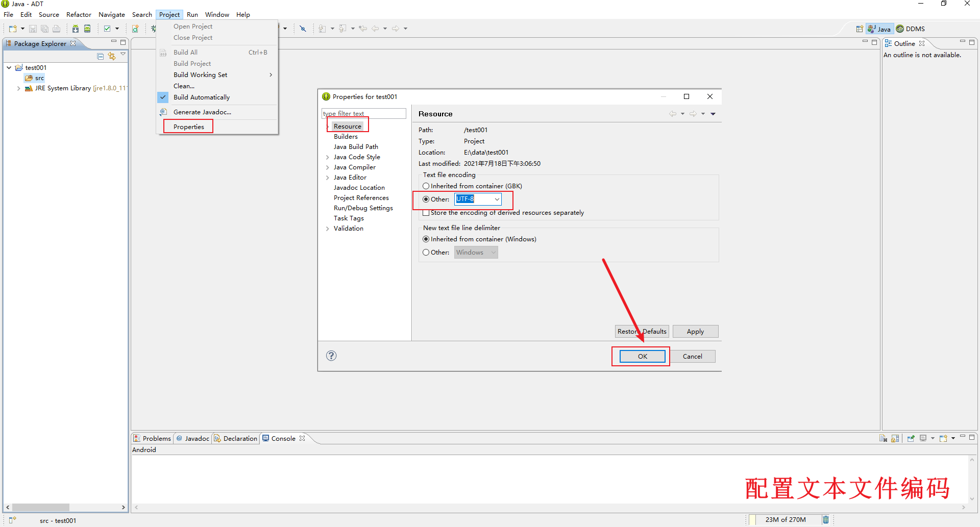The image size is (980, 527).
Task: Select Other line delimiter radio button
Action: tap(426, 253)
